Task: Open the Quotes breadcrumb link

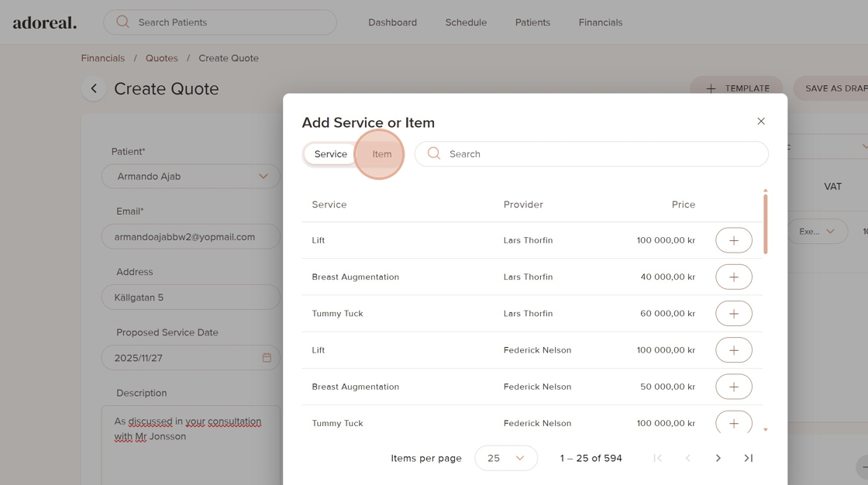Action: click(162, 58)
